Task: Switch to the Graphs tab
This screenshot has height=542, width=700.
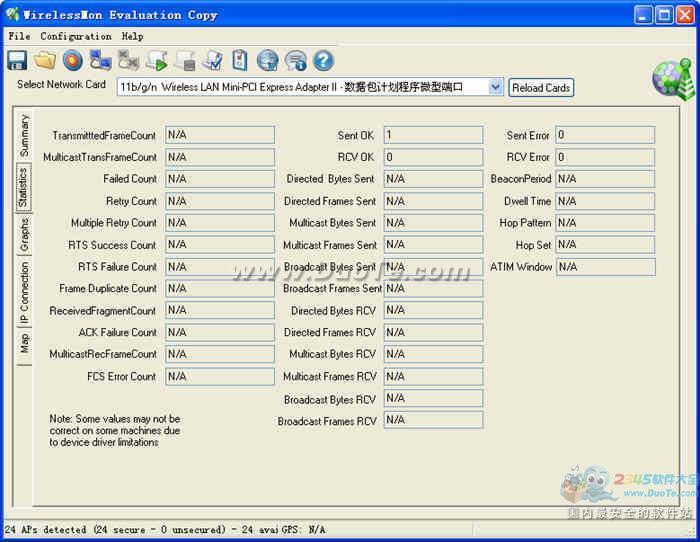Action: (25, 234)
